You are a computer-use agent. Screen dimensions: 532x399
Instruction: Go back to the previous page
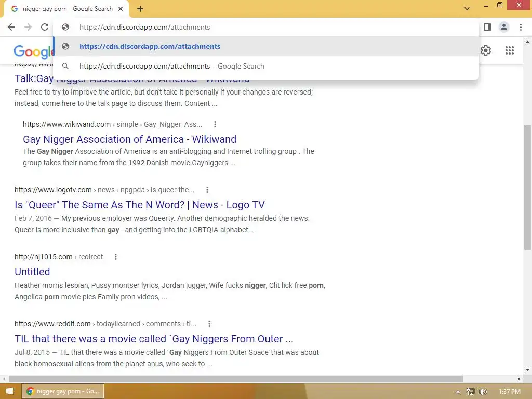[x=11, y=27]
